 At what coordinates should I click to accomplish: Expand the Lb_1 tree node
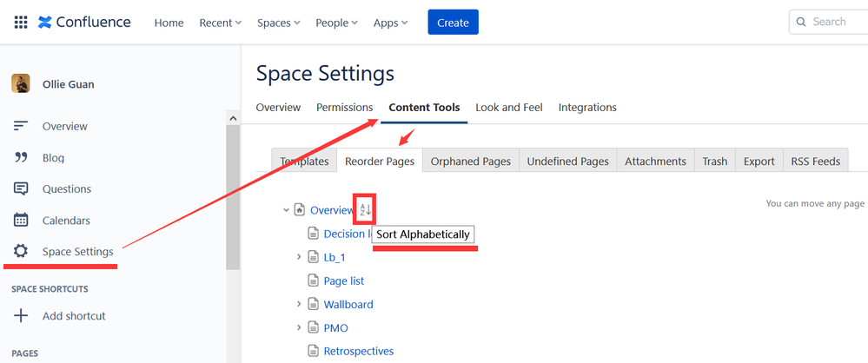pyautogui.click(x=299, y=257)
